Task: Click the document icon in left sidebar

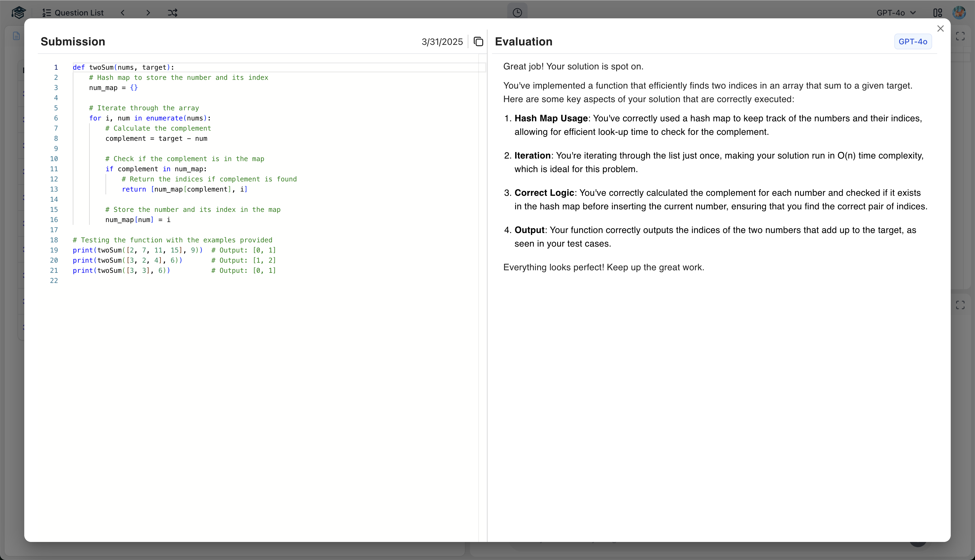Action: 16,36
